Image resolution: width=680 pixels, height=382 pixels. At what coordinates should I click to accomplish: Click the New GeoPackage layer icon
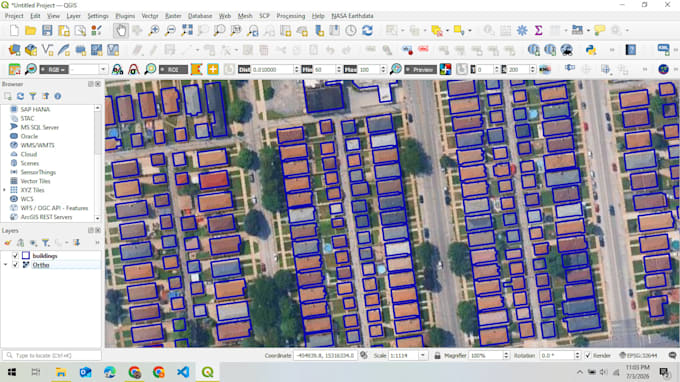31,50
